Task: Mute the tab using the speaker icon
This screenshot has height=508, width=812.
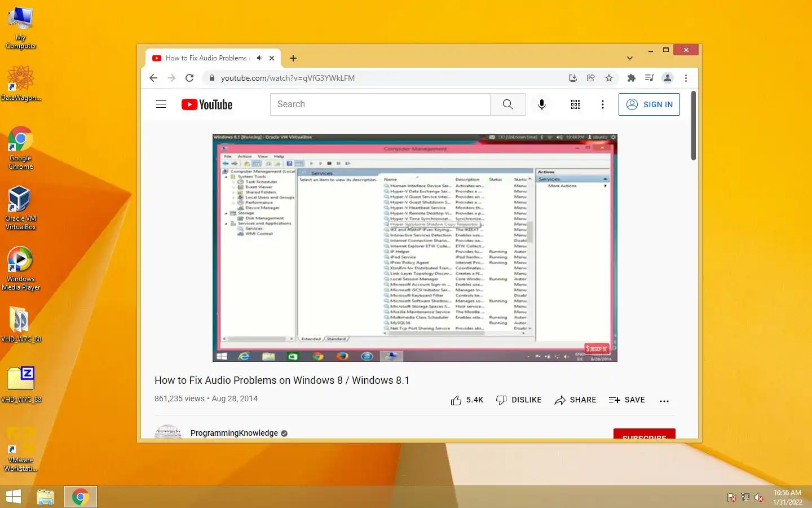Action: tap(259, 58)
